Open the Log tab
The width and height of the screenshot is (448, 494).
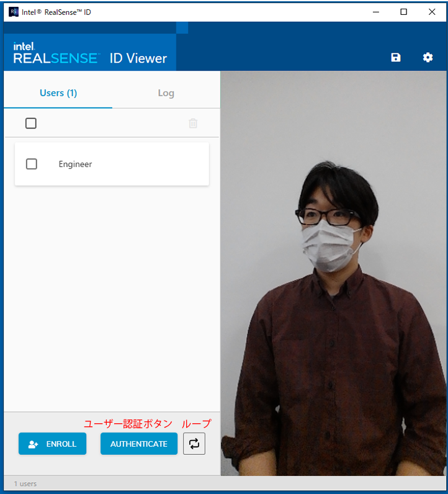pyautogui.click(x=166, y=93)
